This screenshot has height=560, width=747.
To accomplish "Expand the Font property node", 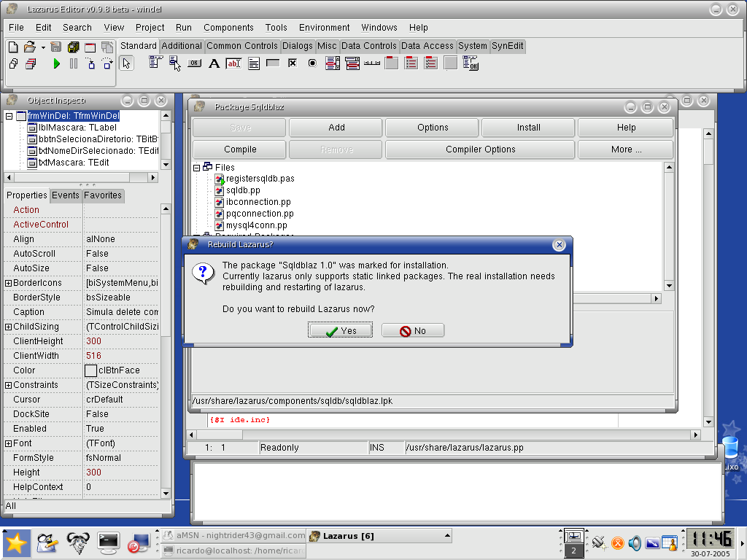I will (x=8, y=443).
